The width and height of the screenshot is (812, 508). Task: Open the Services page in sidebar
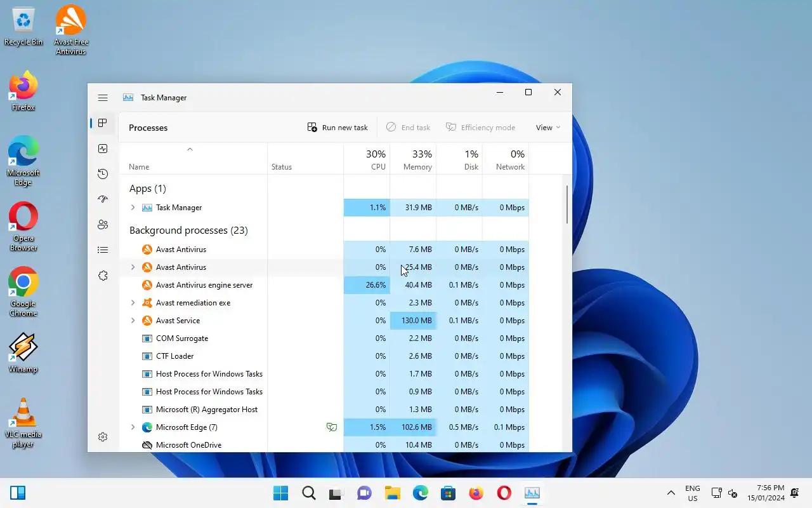coord(103,276)
